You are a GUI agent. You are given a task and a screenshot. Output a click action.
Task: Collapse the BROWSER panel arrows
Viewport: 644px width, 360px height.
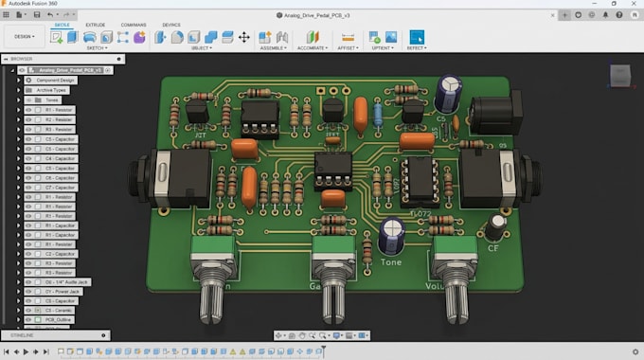[x=6, y=59]
